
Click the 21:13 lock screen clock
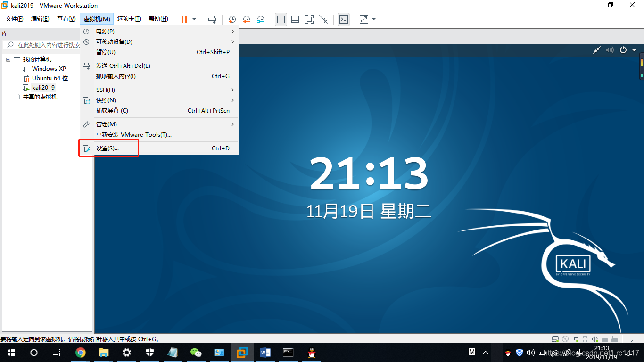369,173
